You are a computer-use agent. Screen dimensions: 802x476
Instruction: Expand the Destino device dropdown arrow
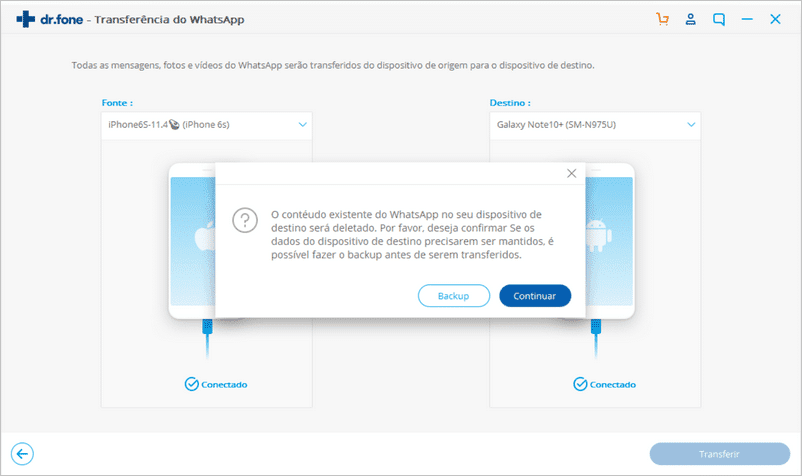click(x=690, y=125)
